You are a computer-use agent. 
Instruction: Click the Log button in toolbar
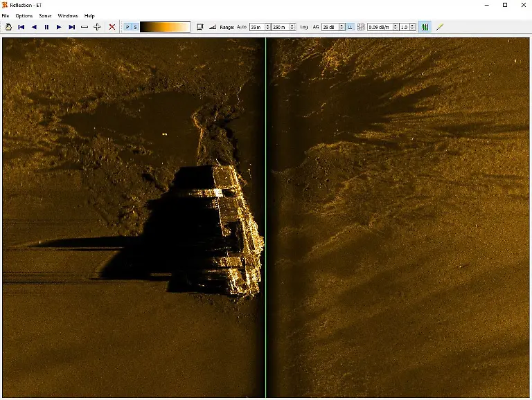click(304, 27)
